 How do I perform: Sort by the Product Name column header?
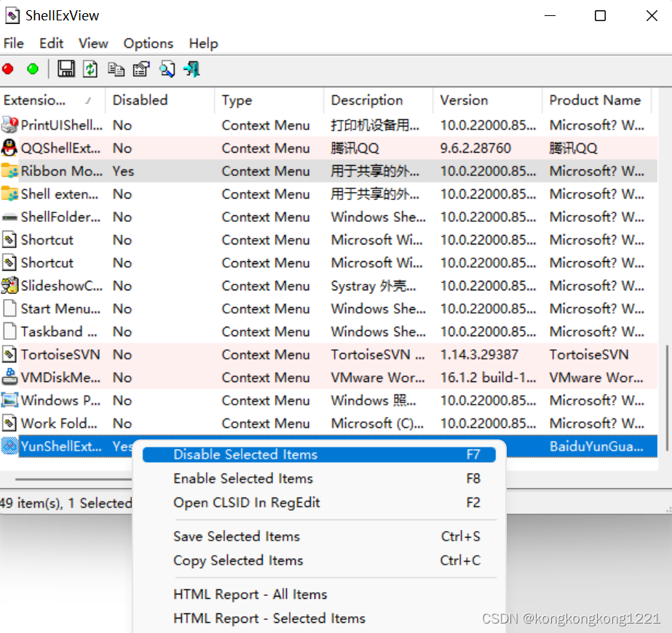(596, 100)
